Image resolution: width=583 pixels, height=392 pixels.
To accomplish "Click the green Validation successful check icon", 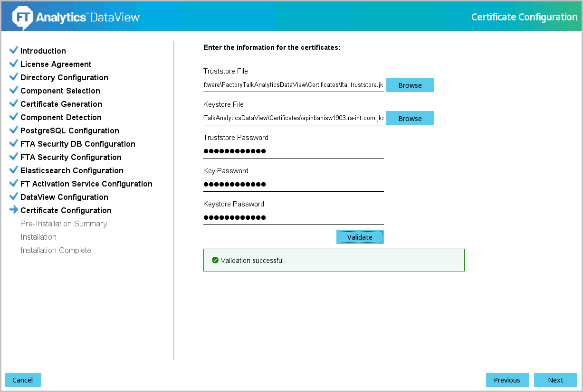I will (215, 260).
